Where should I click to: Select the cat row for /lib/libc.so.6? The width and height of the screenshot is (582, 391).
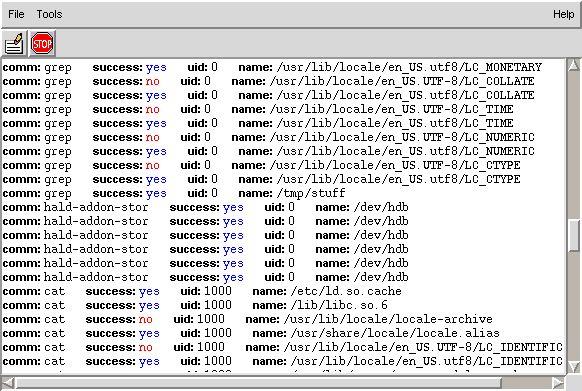pos(195,305)
